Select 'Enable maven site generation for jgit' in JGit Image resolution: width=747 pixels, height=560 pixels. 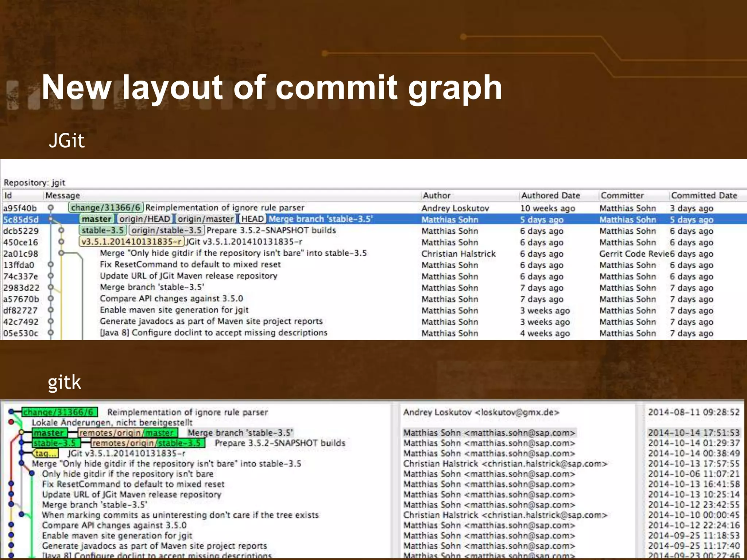coord(174,310)
